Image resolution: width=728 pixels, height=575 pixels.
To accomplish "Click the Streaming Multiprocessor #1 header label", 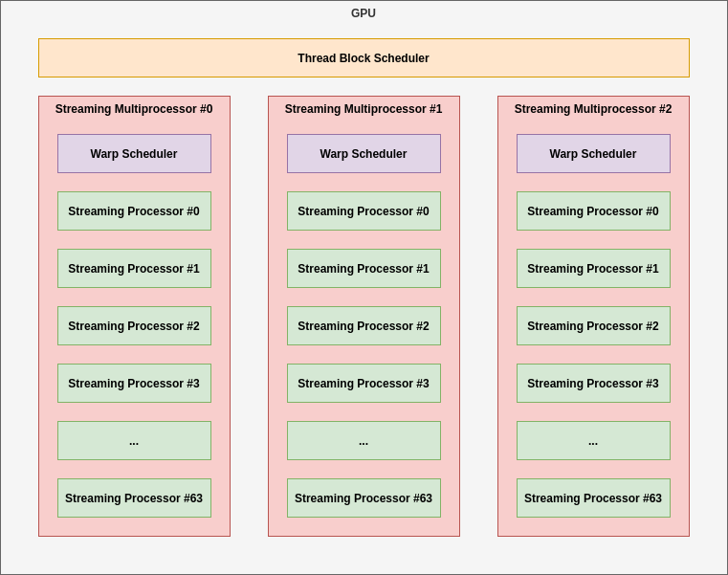I will click(364, 109).
